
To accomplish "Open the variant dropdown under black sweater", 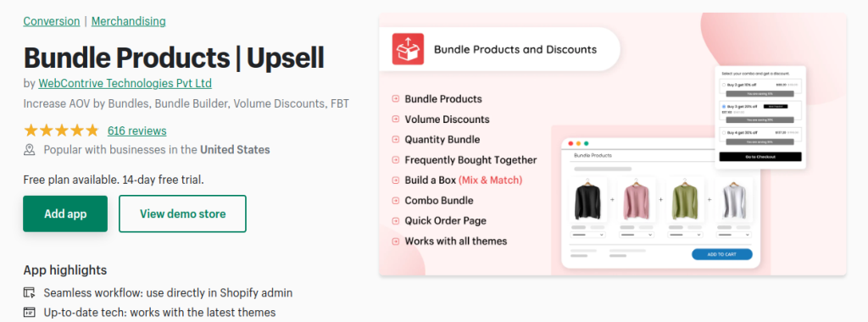I will tap(588, 235).
